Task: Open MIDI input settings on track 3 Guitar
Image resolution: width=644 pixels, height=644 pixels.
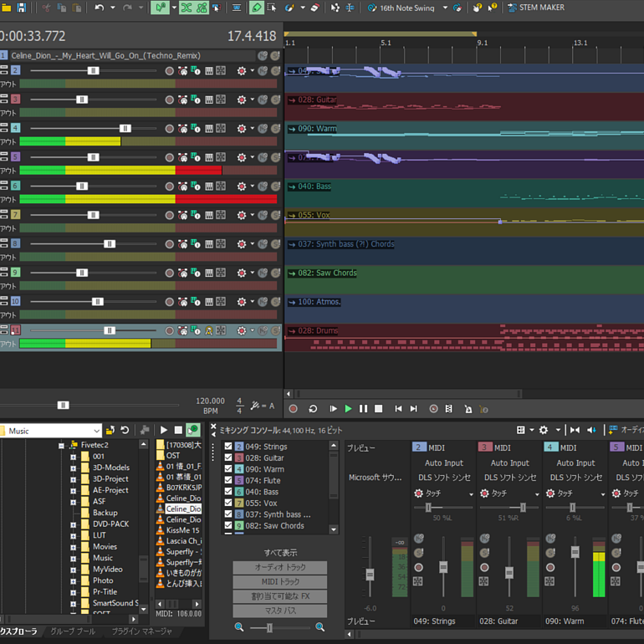Action: pyautogui.click(x=183, y=100)
